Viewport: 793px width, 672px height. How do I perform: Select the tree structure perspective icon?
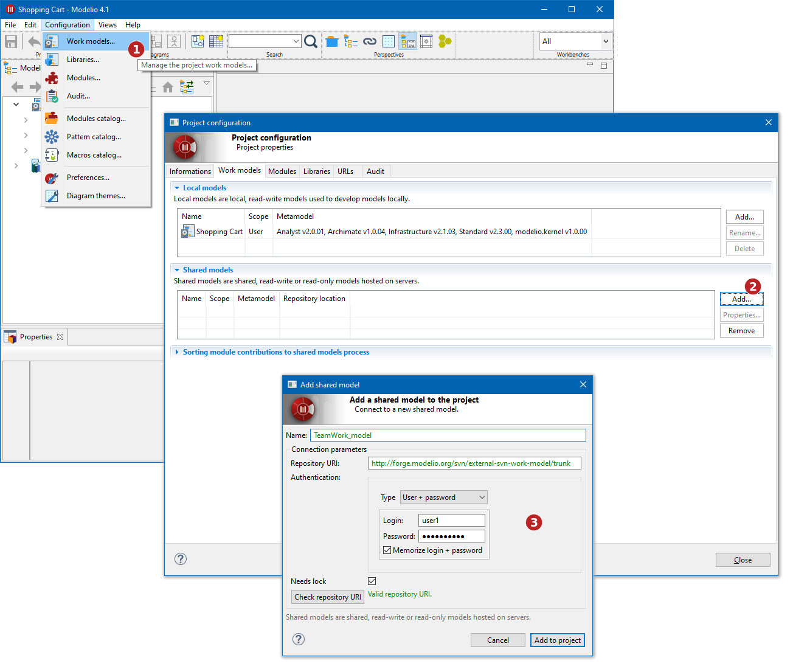coord(351,41)
